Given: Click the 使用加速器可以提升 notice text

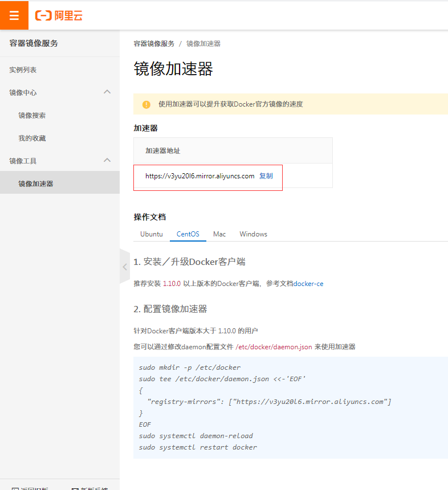Looking at the screenshot, I should pos(231,104).
